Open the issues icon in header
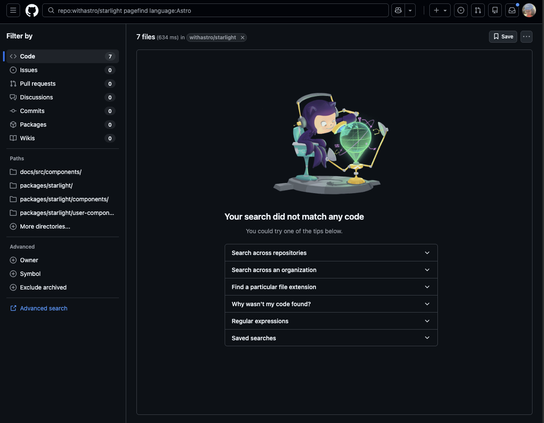 (x=460, y=10)
